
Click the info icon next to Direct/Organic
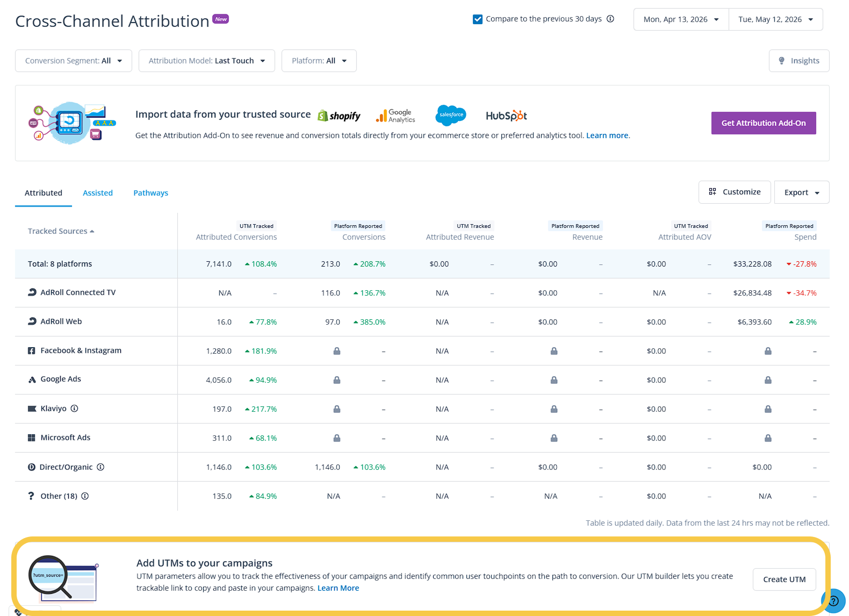(x=100, y=467)
